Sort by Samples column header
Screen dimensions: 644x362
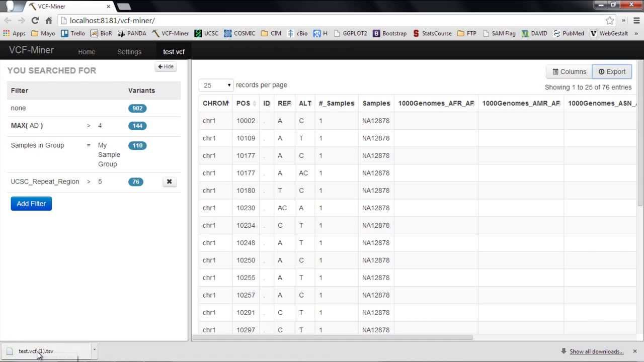tap(376, 103)
